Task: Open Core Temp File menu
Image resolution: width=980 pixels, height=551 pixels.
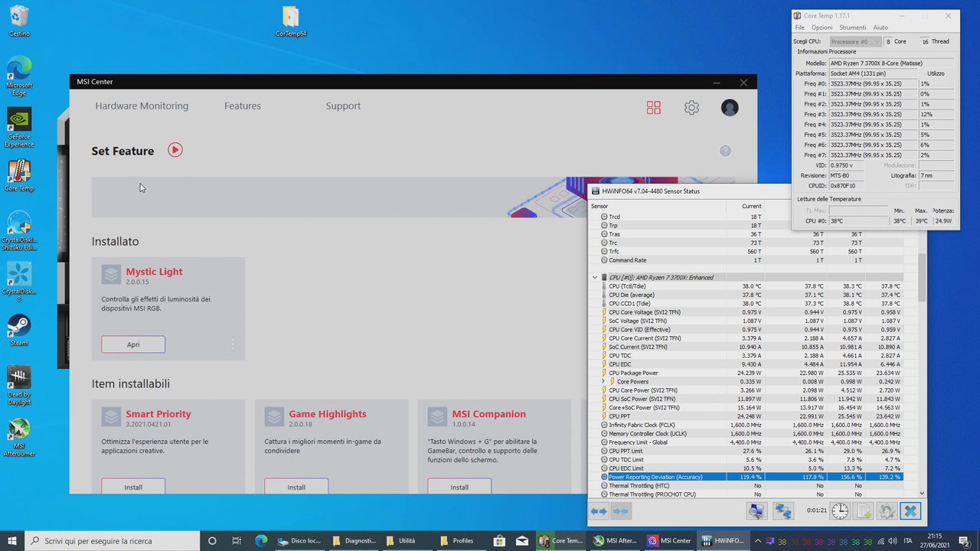Action: click(x=800, y=28)
